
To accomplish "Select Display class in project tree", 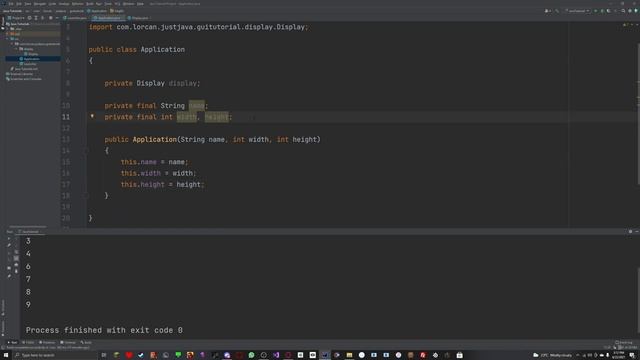I will click(x=31, y=54).
